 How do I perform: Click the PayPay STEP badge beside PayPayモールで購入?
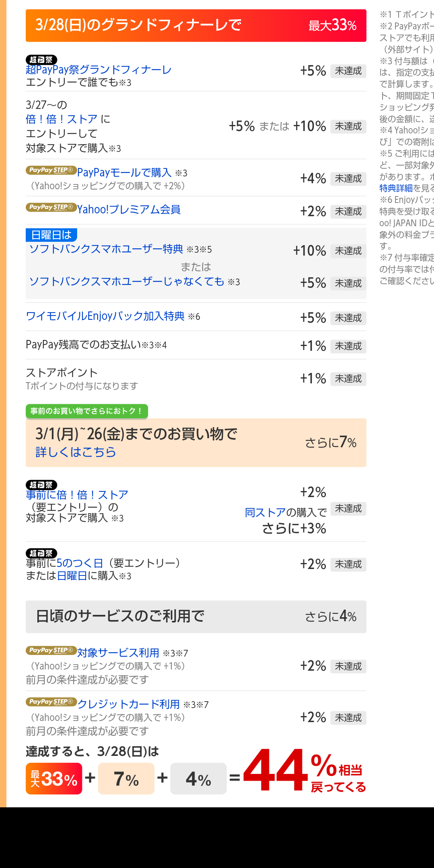point(51,170)
